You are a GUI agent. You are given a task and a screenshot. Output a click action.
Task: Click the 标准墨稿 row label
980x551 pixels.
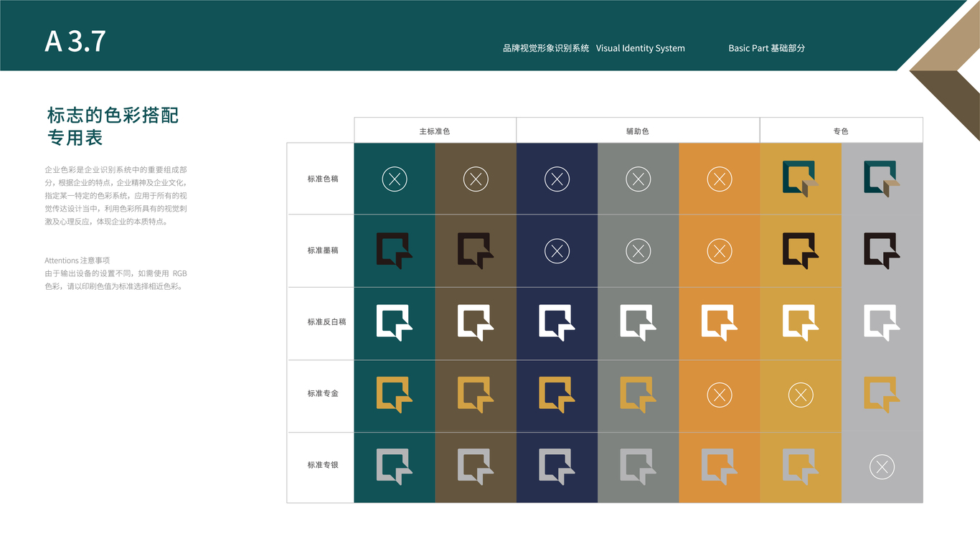pyautogui.click(x=323, y=250)
